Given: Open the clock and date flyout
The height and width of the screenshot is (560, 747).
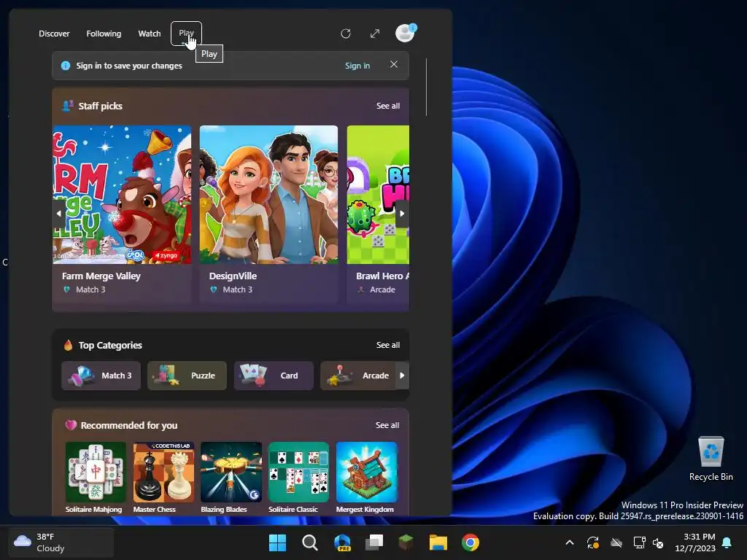Looking at the screenshot, I should (695, 542).
